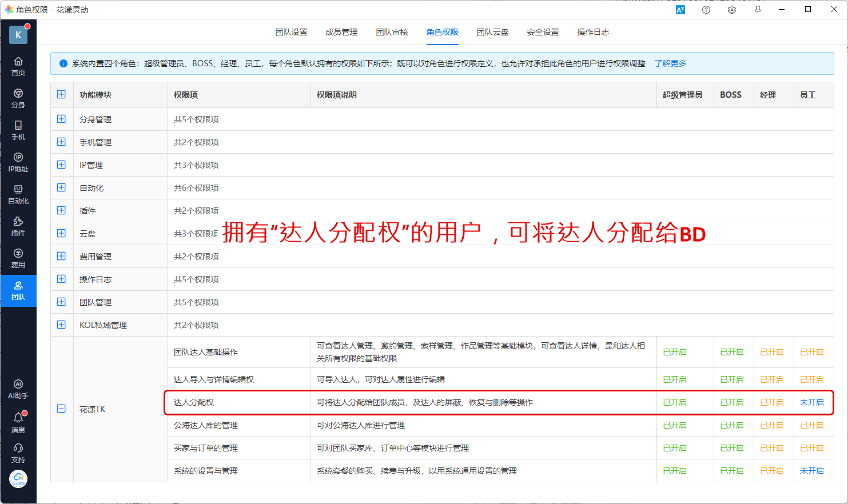Select the 自动化 automation sidebar icon

pyautogui.click(x=18, y=194)
